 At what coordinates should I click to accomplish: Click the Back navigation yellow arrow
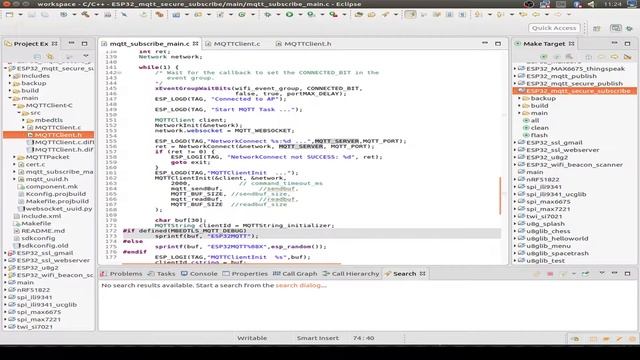[x=536, y=14]
